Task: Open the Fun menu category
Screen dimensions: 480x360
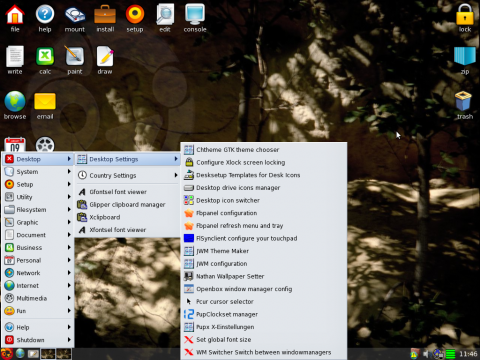Action: click(x=38, y=311)
